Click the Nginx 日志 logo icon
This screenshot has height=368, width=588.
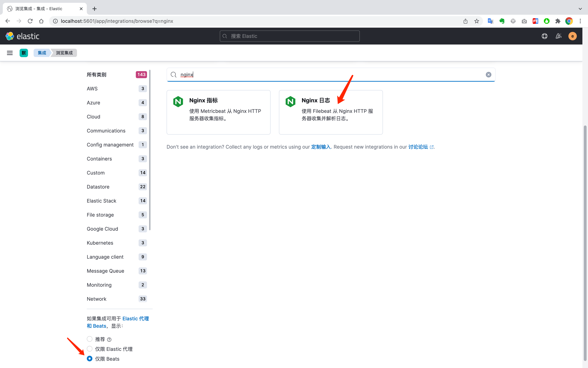[290, 101]
